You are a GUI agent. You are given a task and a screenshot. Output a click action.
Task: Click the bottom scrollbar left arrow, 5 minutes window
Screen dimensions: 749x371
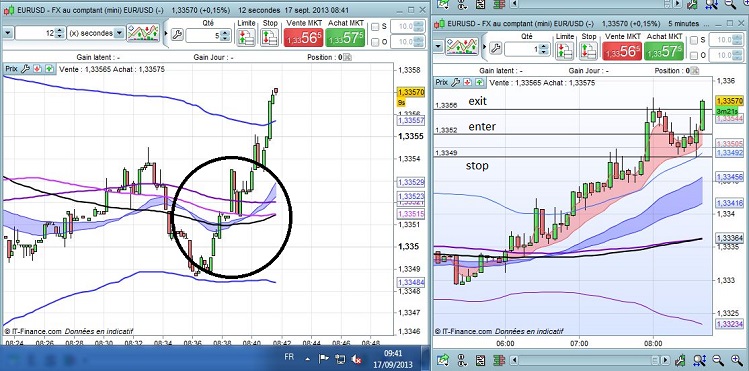[515, 360]
